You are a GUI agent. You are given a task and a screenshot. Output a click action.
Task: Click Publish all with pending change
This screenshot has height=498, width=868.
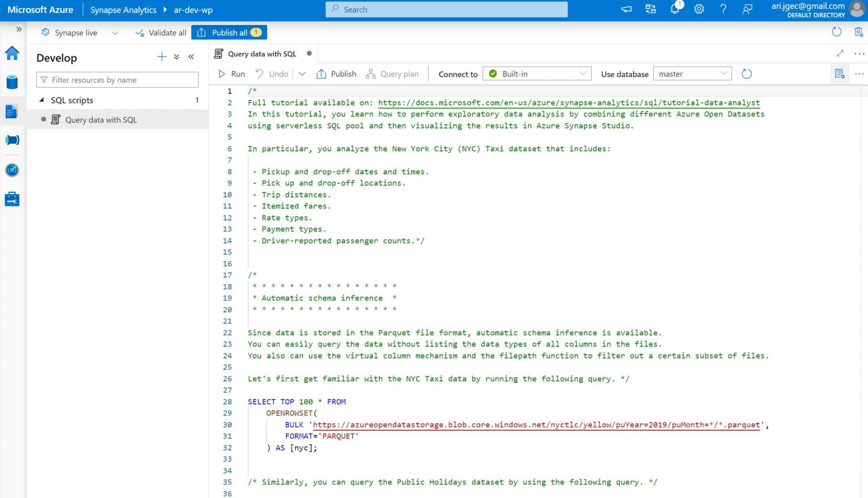(229, 32)
